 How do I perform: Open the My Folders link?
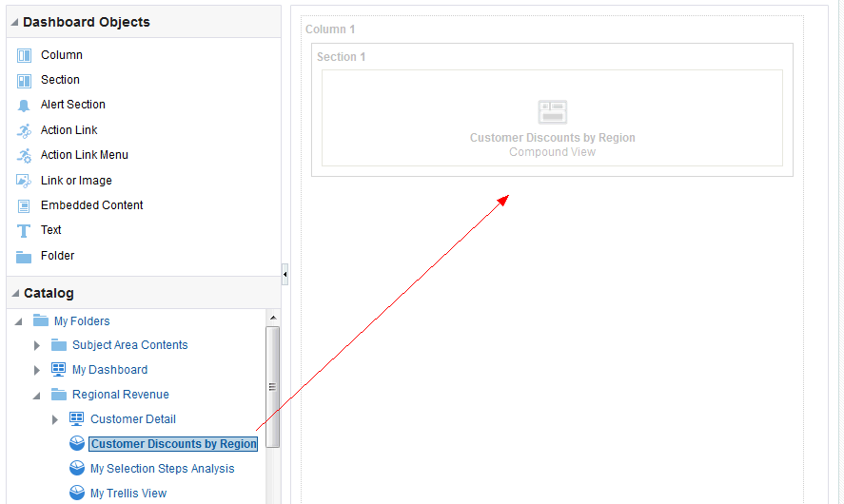82,321
